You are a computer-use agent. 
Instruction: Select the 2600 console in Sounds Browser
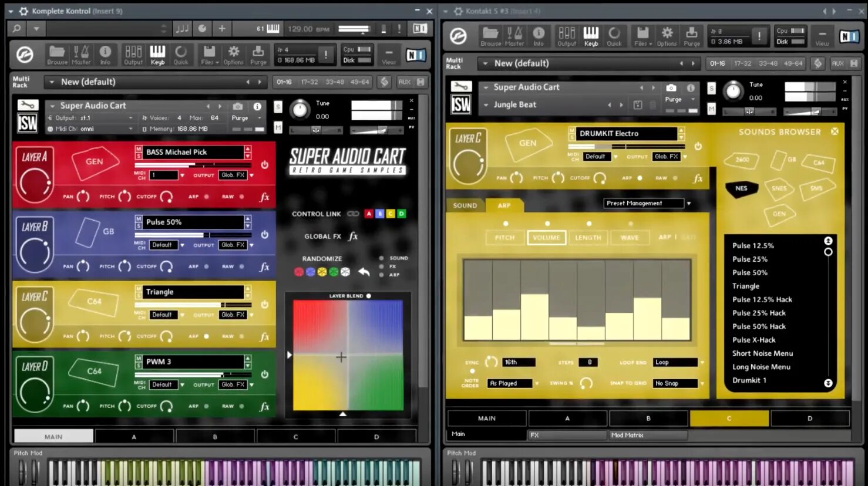[742, 159]
